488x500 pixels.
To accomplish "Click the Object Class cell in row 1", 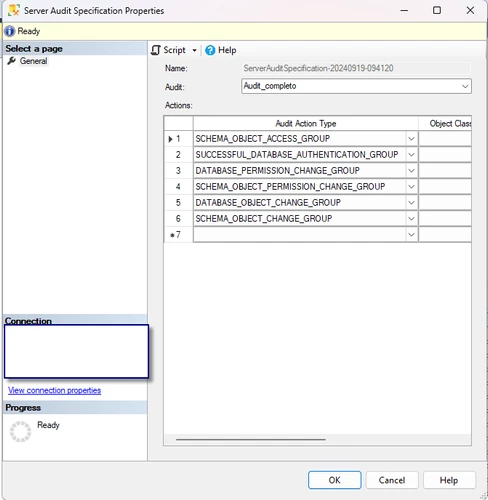I will pyautogui.click(x=445, y=139).
